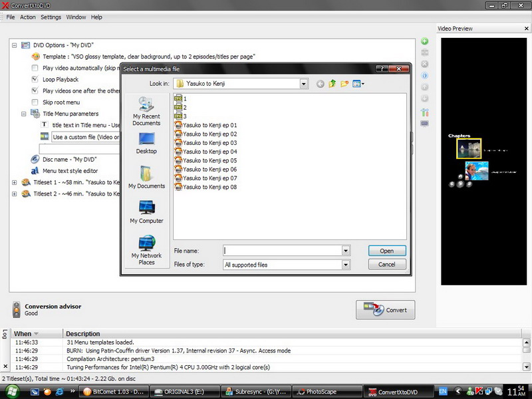
Task: Open My Recent Documents place
Action: click(x=146, y=111)
